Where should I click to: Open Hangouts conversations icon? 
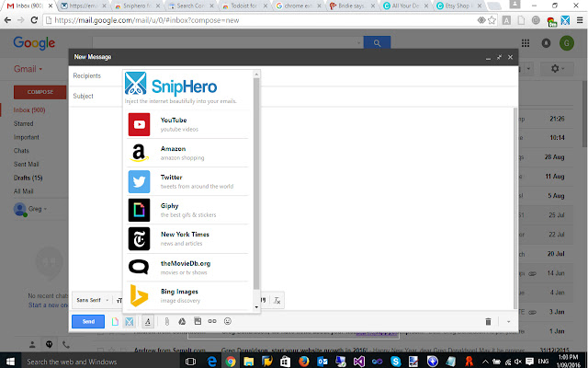[49, 344]
